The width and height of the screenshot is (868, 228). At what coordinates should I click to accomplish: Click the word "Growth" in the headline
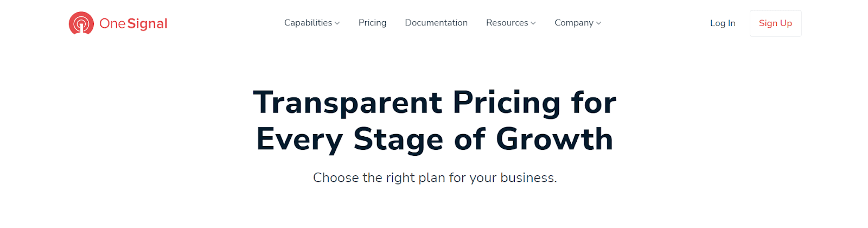tap(554, 140)
